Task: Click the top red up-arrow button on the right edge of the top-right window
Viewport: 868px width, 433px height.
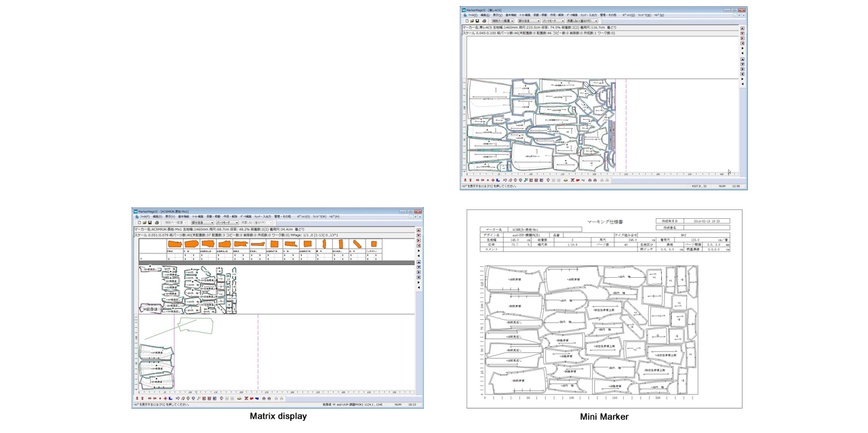Action: (743, 28)
